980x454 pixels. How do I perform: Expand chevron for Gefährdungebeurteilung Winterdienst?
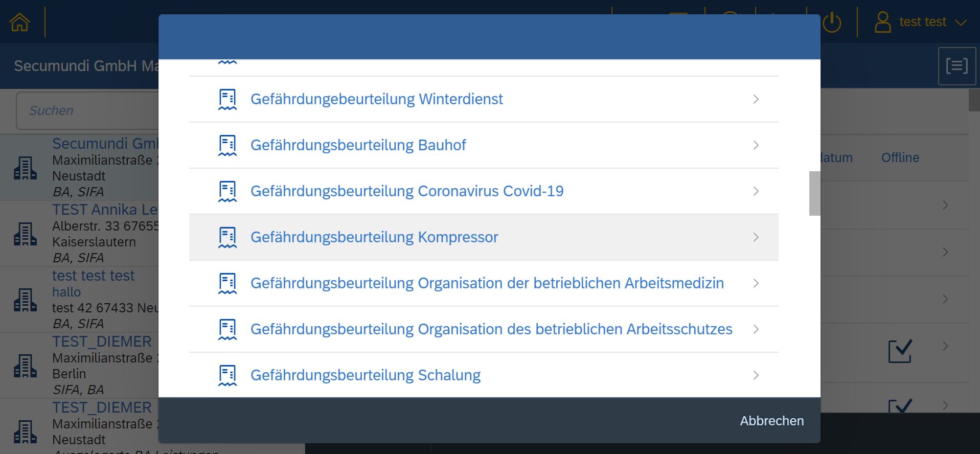(x=756, y=99)
